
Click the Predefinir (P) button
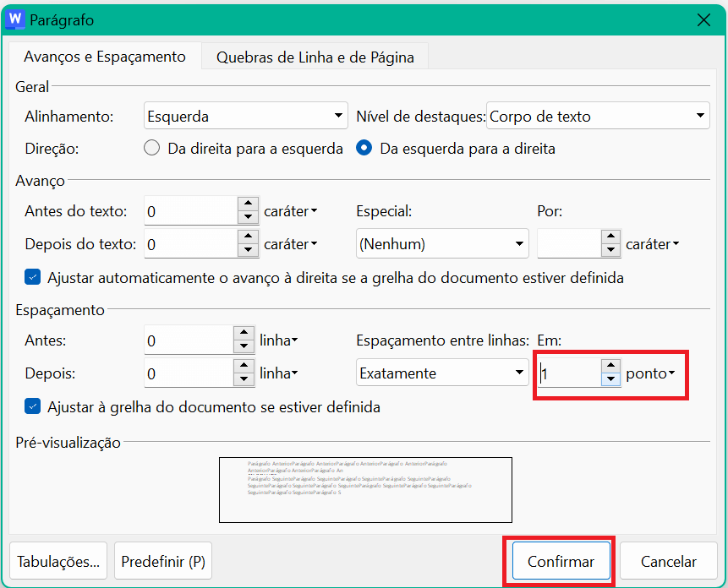point(162,561)
